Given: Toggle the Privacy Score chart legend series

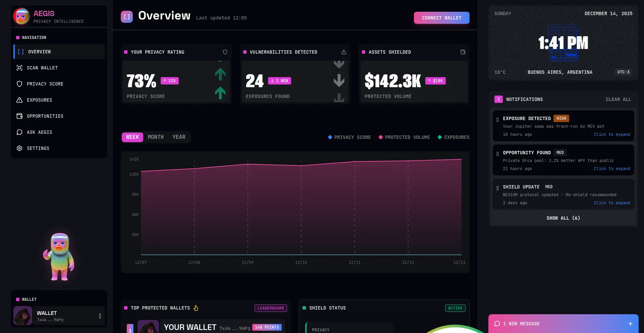Looking at the screenshot, I should click(349, 137).
